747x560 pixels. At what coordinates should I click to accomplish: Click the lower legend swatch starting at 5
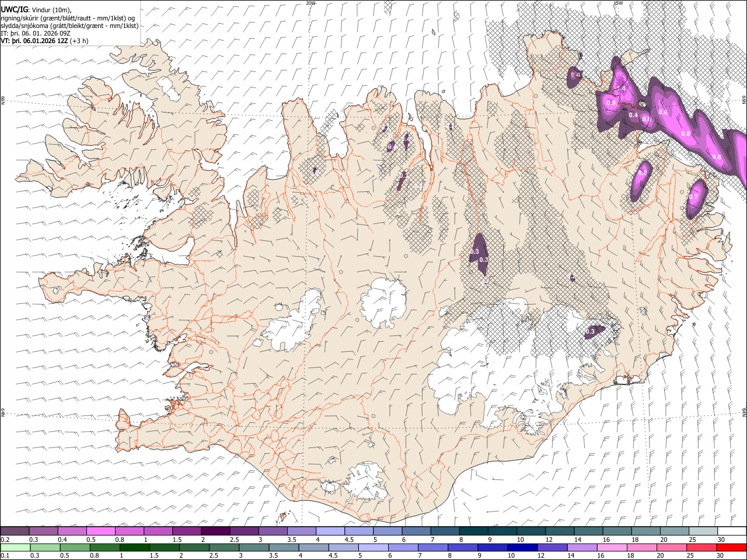tap(372, 547)
